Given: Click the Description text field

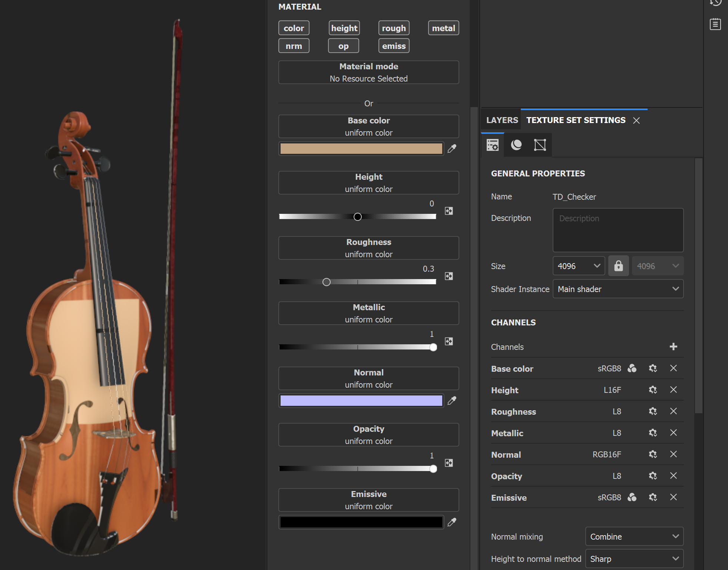Looking at the screenshot, I should (x=618, y=230).
